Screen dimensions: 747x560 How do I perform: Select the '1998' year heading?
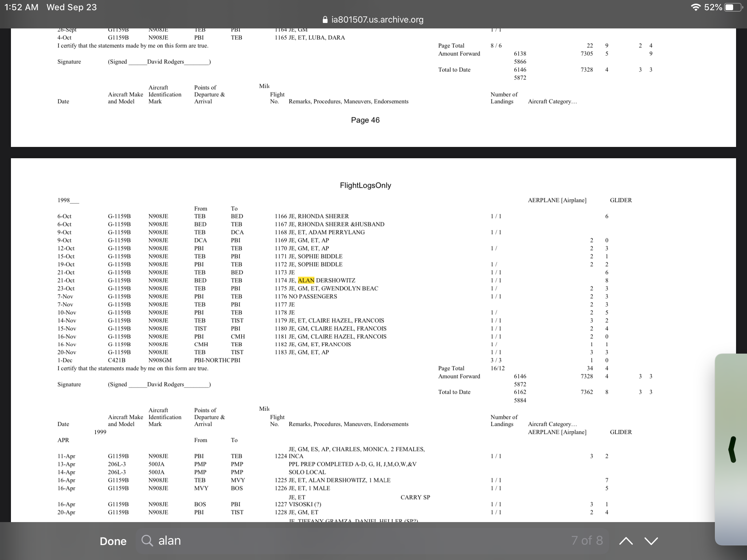63,200
